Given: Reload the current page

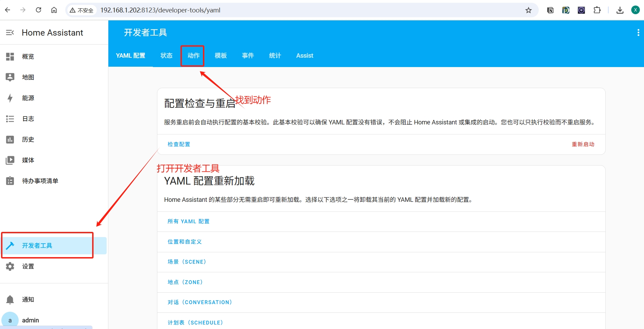Looking at the screenshot, I should 38,10.
